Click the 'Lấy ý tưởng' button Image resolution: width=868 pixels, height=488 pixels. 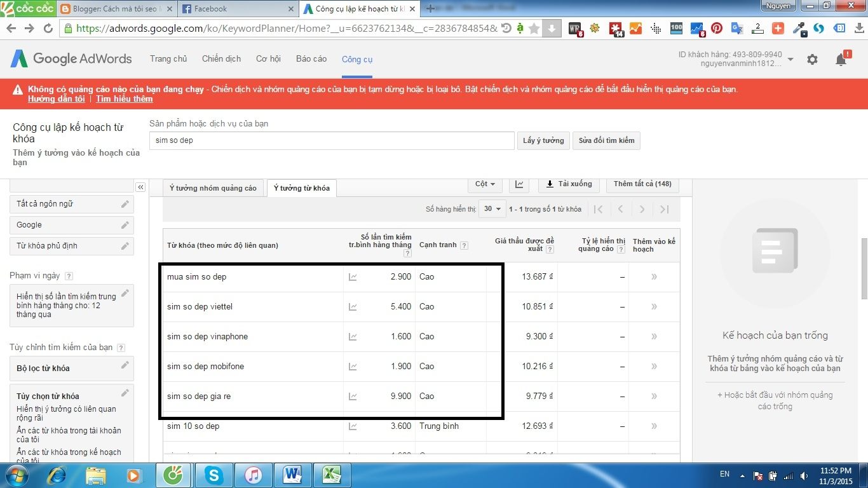[x=543, y=140]
